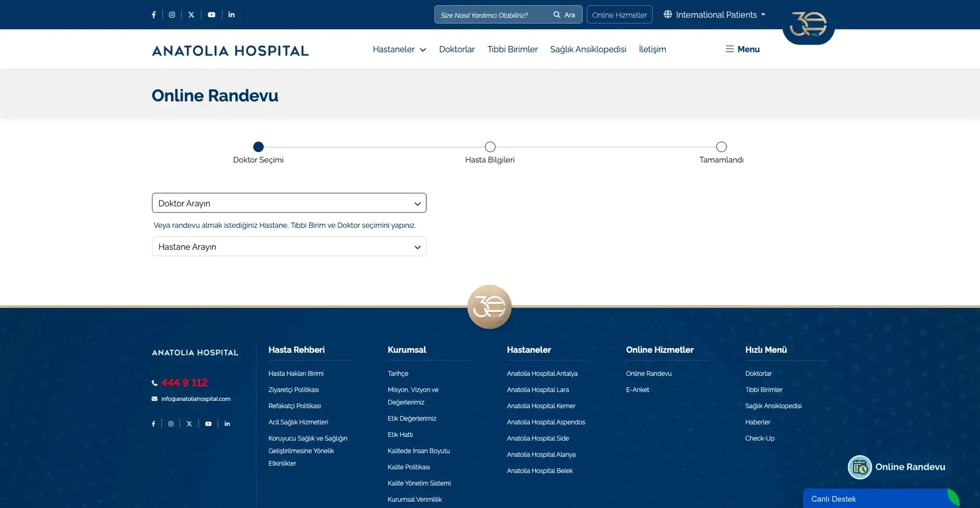Open YouTube icon in top header

pos(211,15)
